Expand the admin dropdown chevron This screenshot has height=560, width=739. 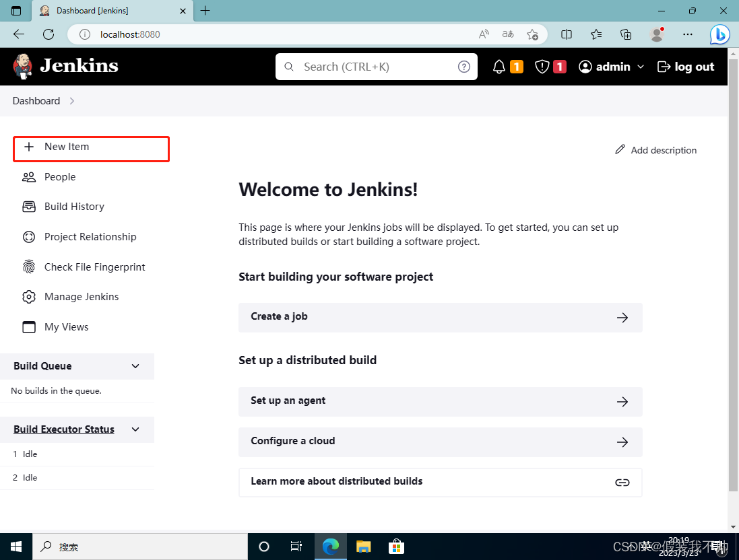[x=641, y=67]
